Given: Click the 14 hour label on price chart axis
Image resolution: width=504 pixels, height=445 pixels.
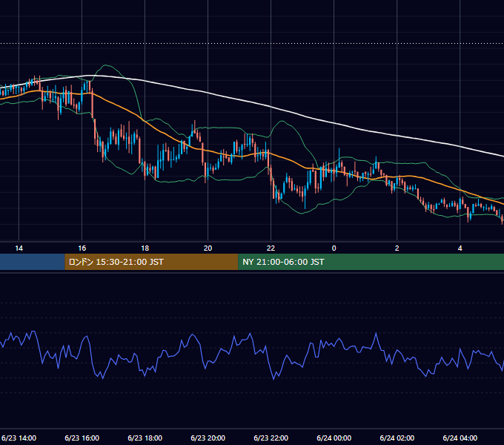Looking at the screenshot, I should coord(19,248).
